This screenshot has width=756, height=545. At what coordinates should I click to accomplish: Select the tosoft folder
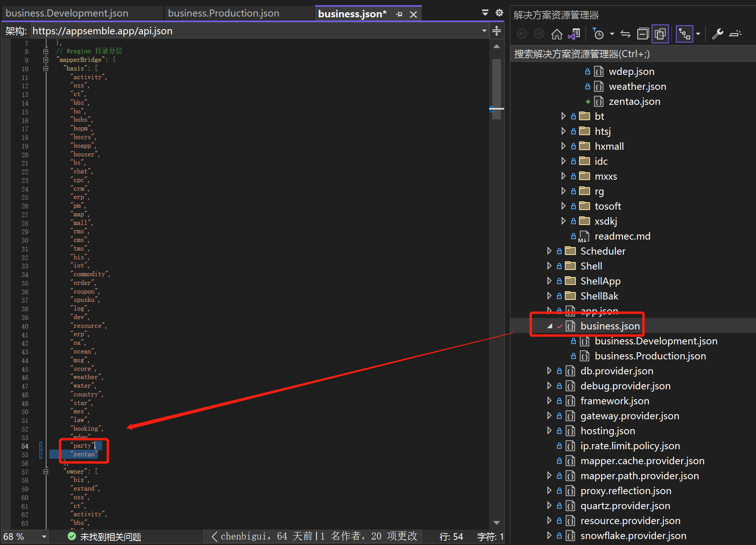tap(608, 206)
